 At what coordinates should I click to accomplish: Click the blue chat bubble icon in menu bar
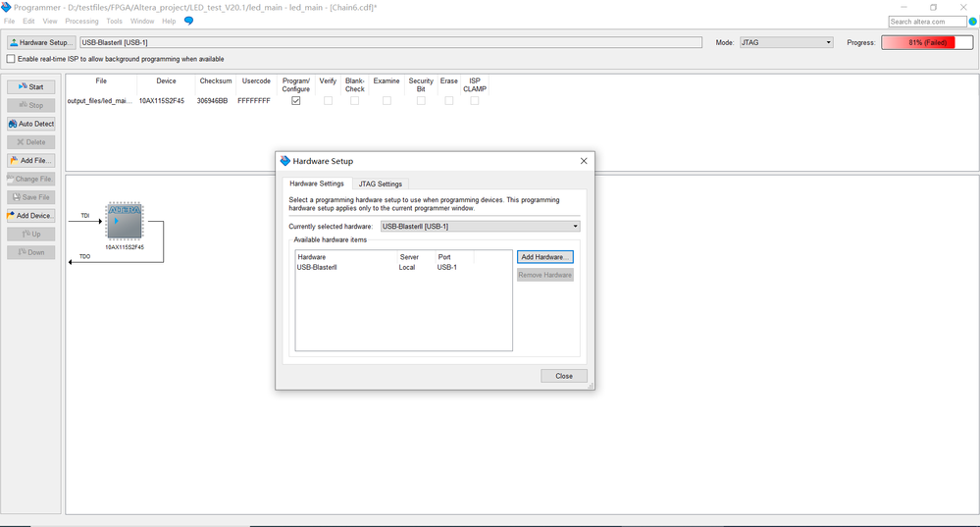188,21
